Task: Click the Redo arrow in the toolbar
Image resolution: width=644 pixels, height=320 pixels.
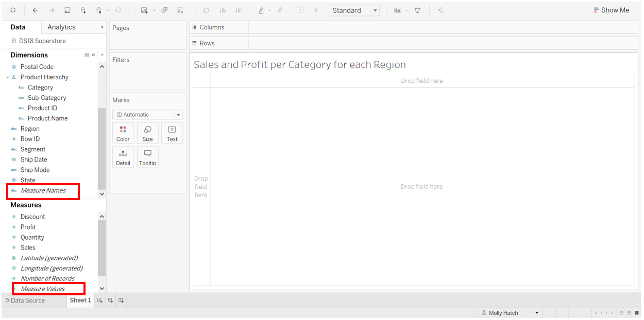Action: click(x=50, y=10)
